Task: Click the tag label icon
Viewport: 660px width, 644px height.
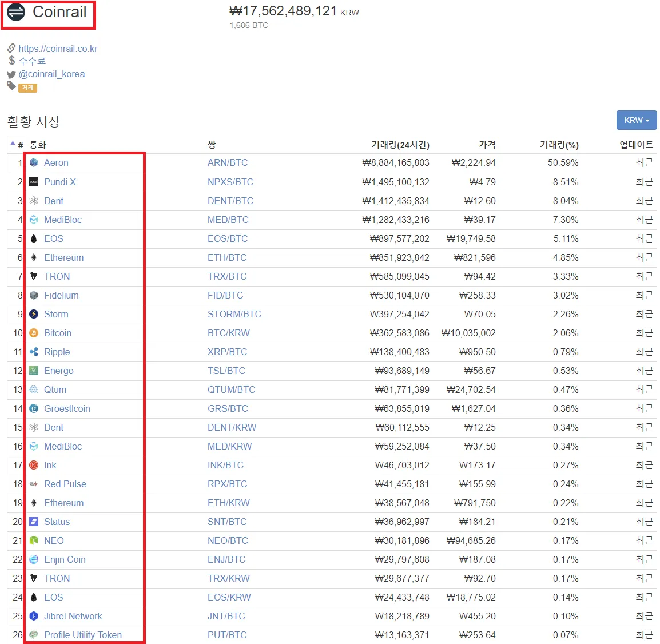Action: pyautogui.click(x=11, y=86)
